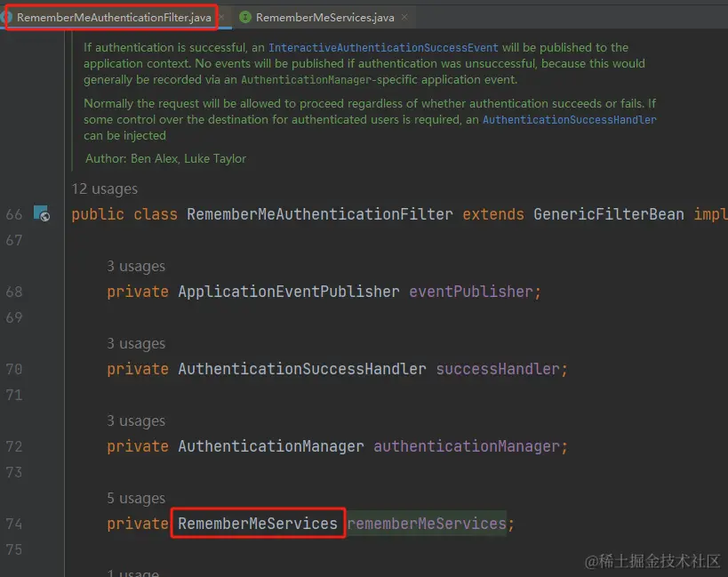This screenshot has height=577, width=728.
Task: Click line number 72 in the gutter
Action: click(14, 446)
